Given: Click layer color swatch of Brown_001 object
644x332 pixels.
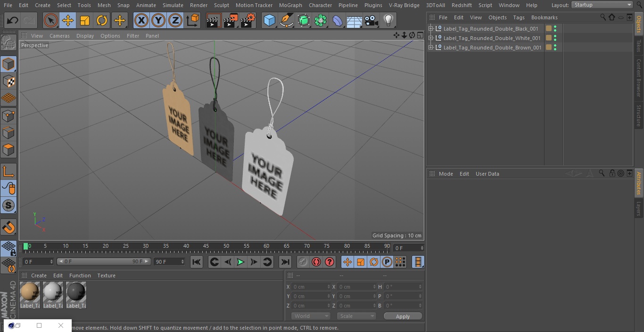Looking at the screenshot, I should point(549,48).
